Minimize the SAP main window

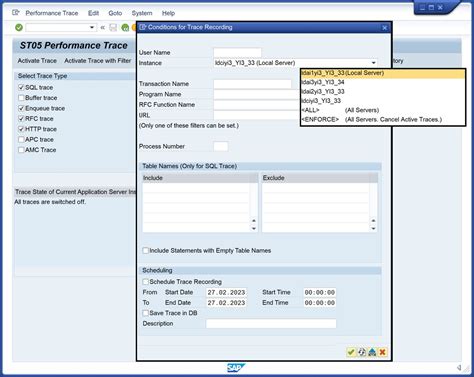click(x=422, y=7)
